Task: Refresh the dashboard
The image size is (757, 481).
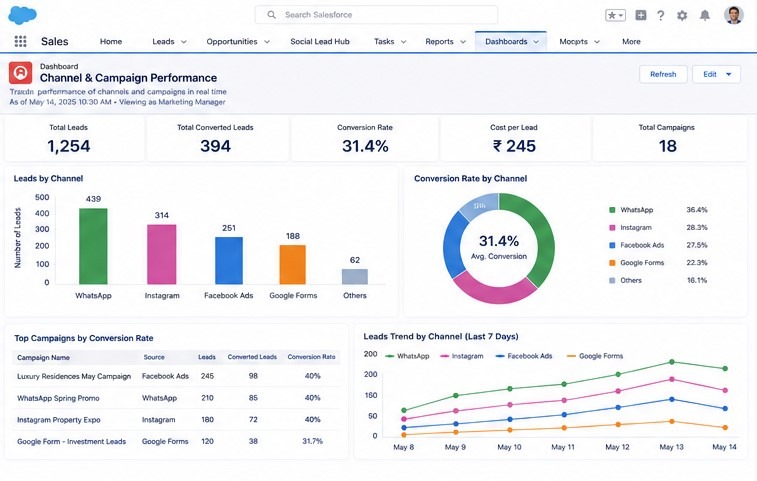Action: point(663,74)
